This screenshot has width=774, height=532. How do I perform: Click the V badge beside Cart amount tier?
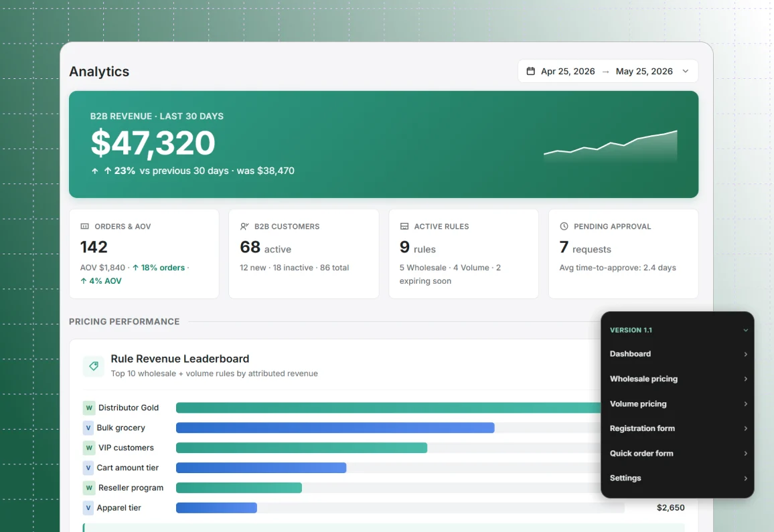88,468
